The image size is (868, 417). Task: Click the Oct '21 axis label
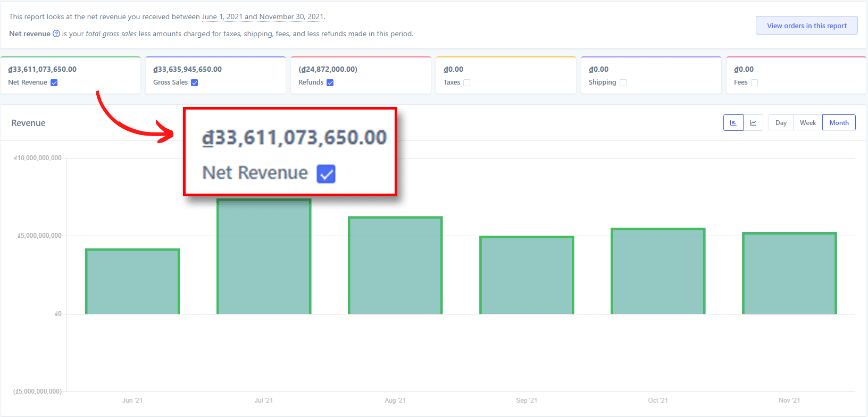pyautogui.click(x=658, y=401)
